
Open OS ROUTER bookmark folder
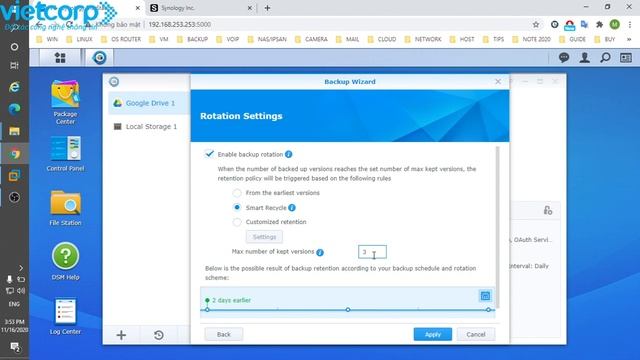(121, 39)
